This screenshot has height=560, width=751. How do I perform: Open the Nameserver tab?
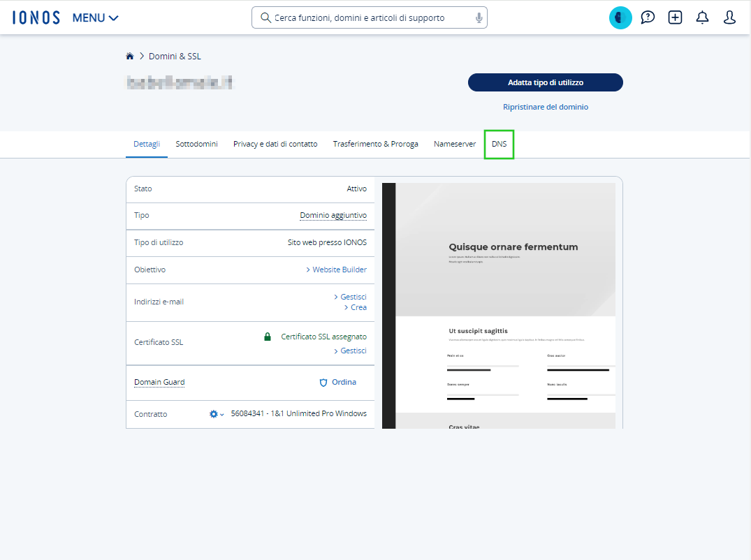pyautogui.click(x=455, y=144)
